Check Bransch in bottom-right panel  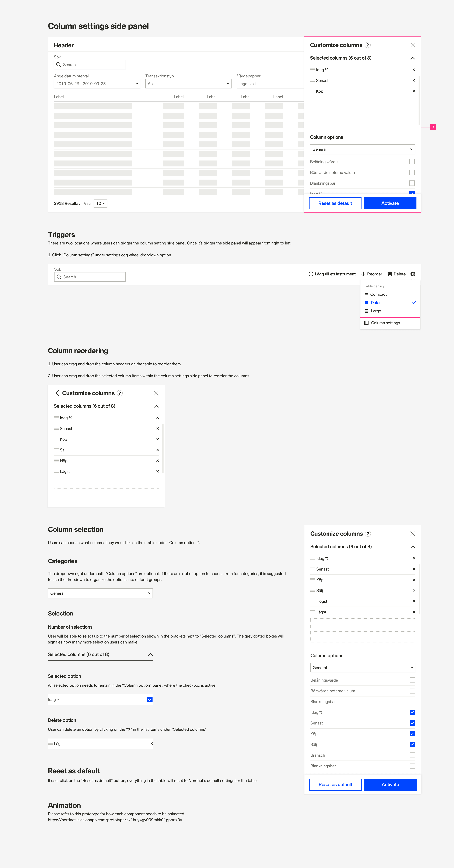click(x=412, y=755)
